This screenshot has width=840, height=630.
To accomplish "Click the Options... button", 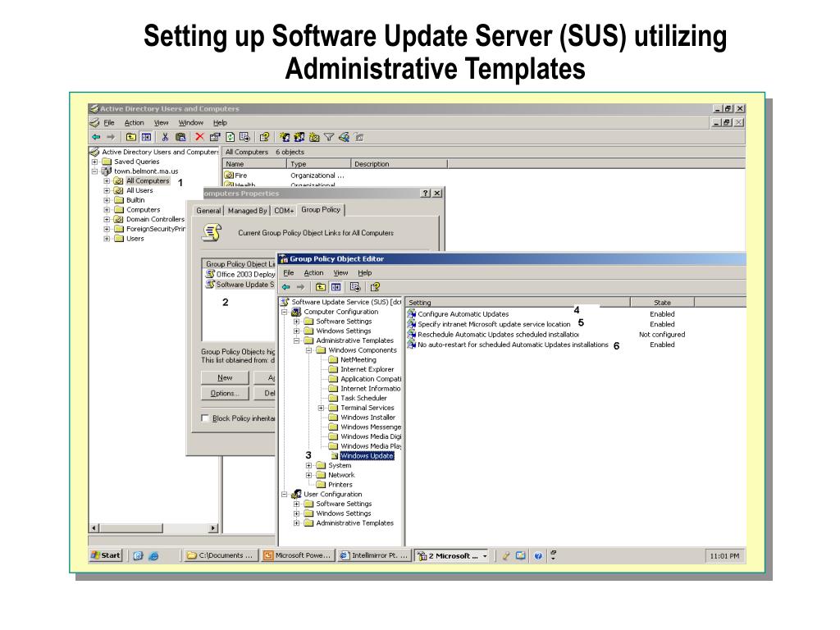I will (x=225, y=393).
